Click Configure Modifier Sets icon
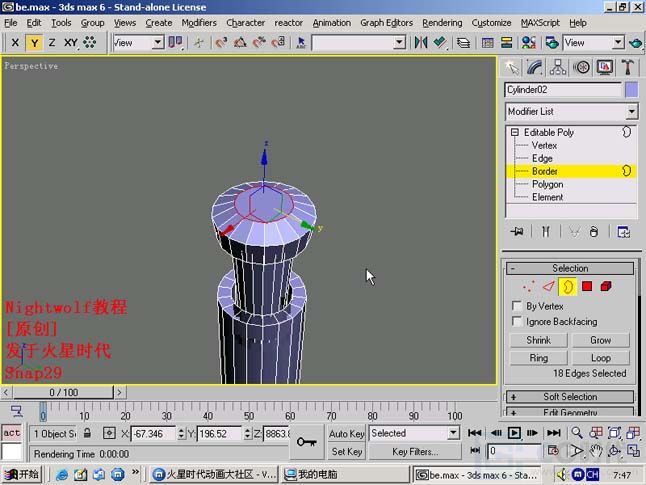The image size is (646, 485). (x=623, y=232)
